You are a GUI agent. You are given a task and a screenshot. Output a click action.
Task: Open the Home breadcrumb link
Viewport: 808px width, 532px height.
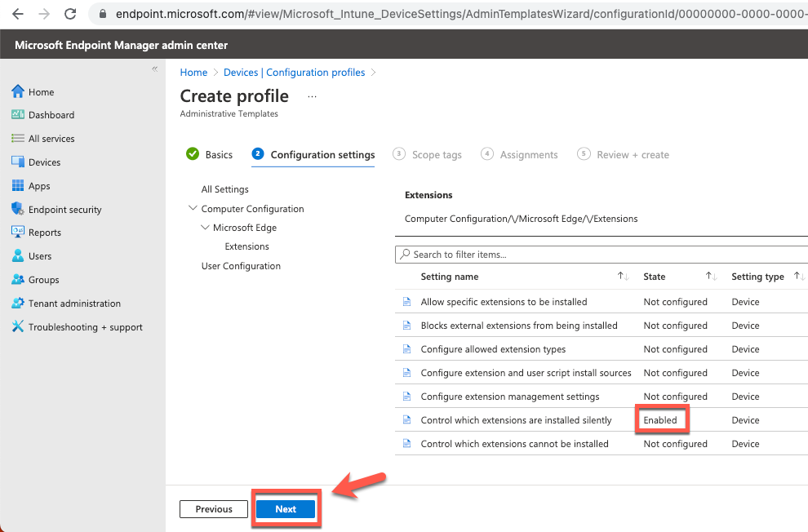(193, 73)
